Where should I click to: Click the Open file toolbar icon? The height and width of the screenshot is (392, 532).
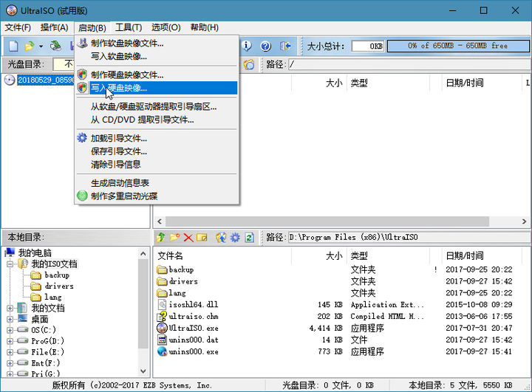tap(30, 46)
